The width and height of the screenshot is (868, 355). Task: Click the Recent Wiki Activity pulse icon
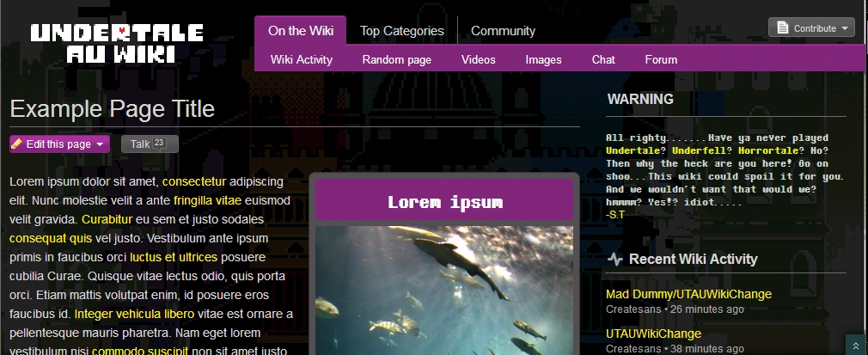[x=614, y=259]
